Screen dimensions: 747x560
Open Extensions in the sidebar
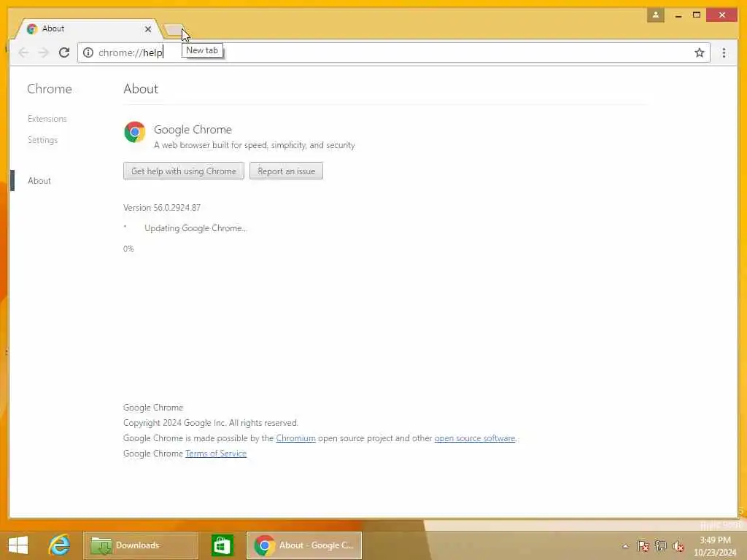coord(47,119)
